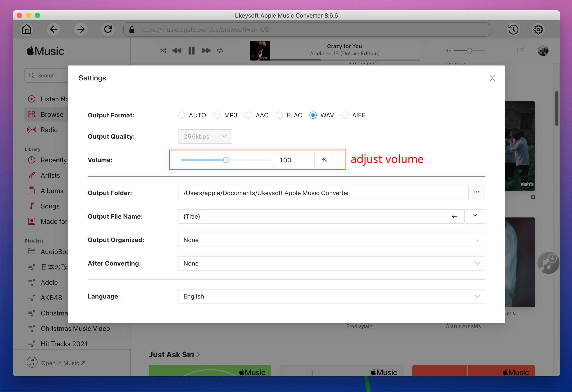This screenshot has width=572, height=392.
Task: Expand the After Converting dropdown
Action: (477, 263)
